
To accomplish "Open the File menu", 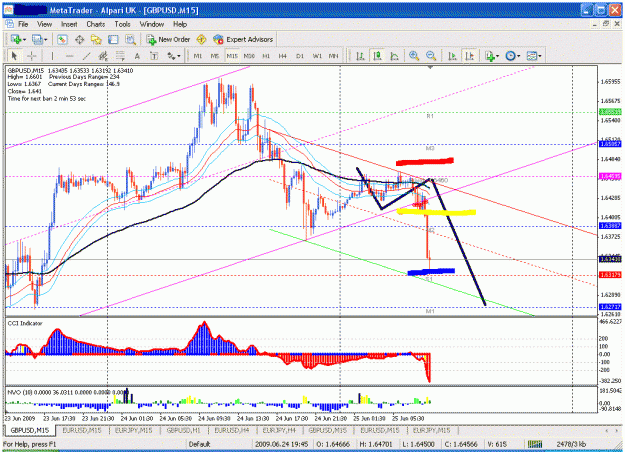I will [x=23, y=24].
